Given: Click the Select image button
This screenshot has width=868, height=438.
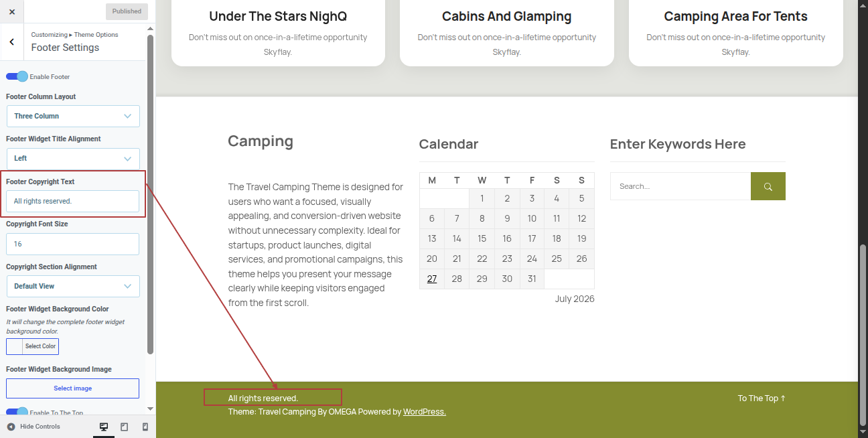Looking at the screenshot, I should [x=73, y=388].
